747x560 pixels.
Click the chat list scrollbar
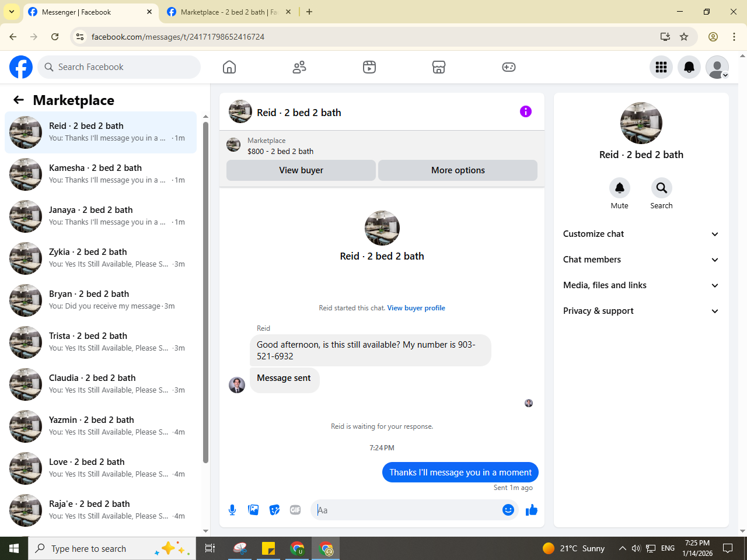click(205, 292)
